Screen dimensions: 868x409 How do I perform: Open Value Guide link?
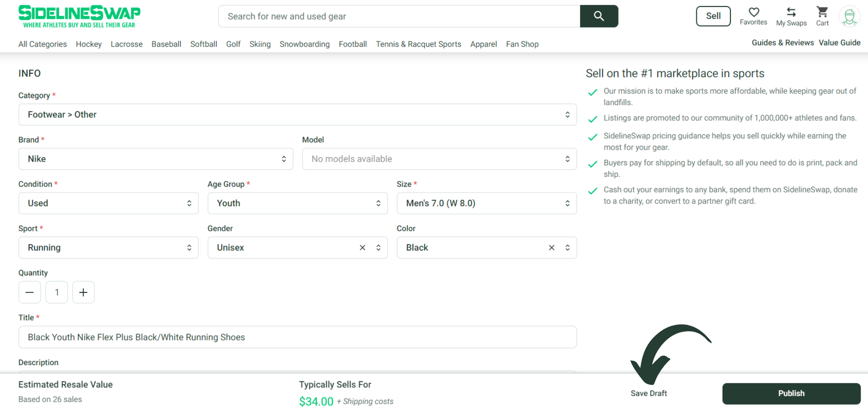(x=839, y=42)
